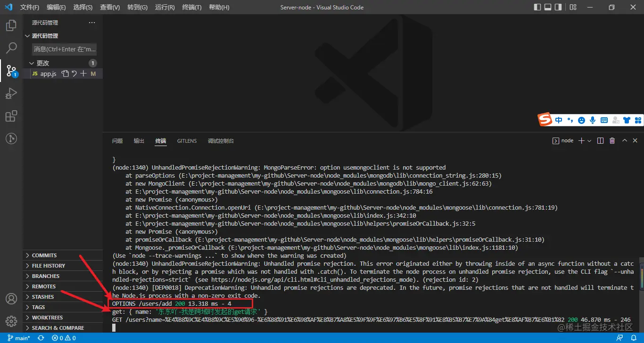644x343 pixels.
Task: Kill the terminal with trash icon
Action: pos(612,140)
